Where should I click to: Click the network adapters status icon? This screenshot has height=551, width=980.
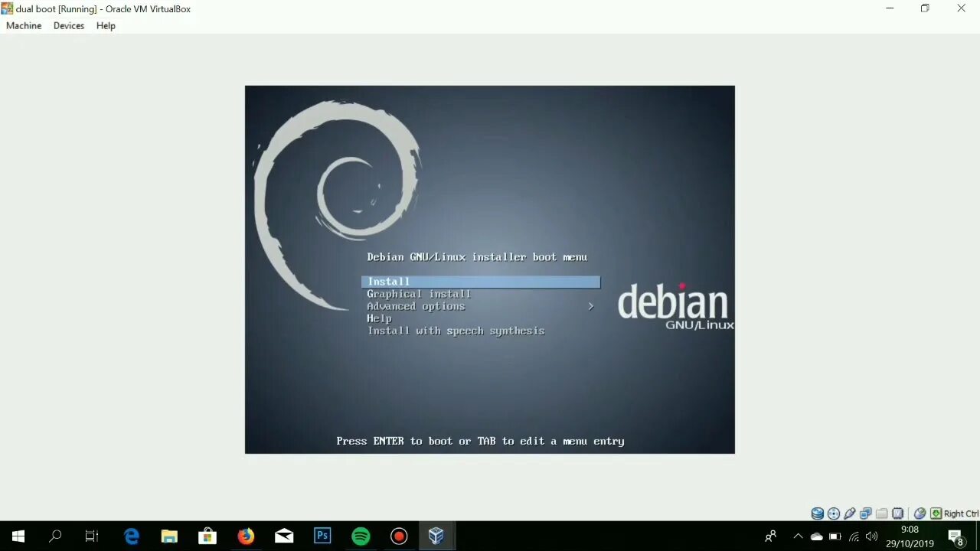(x=866, y=514)
